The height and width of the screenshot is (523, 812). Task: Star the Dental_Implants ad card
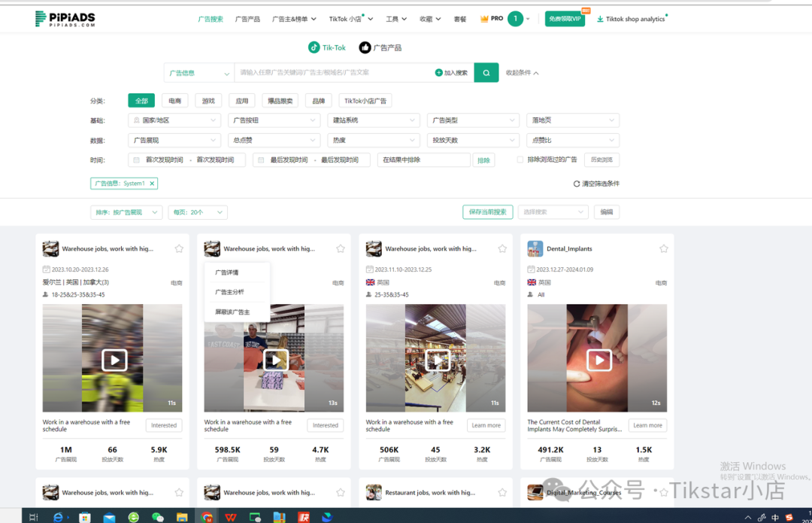[x=664, y=247]
